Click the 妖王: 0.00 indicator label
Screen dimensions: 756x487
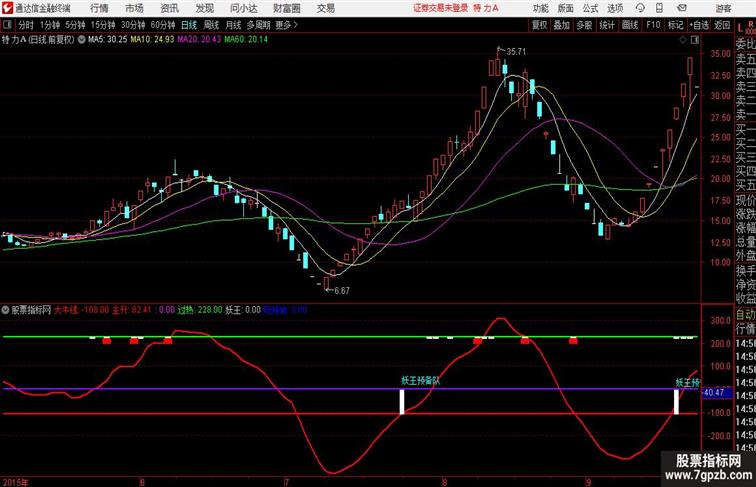(243, 310)
